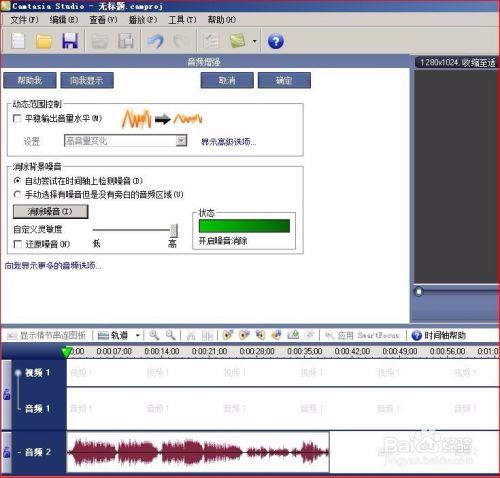Click the grayed-out redo arrow icon
500x478 pixels.
pyautogui.click(x=181, y=41)
